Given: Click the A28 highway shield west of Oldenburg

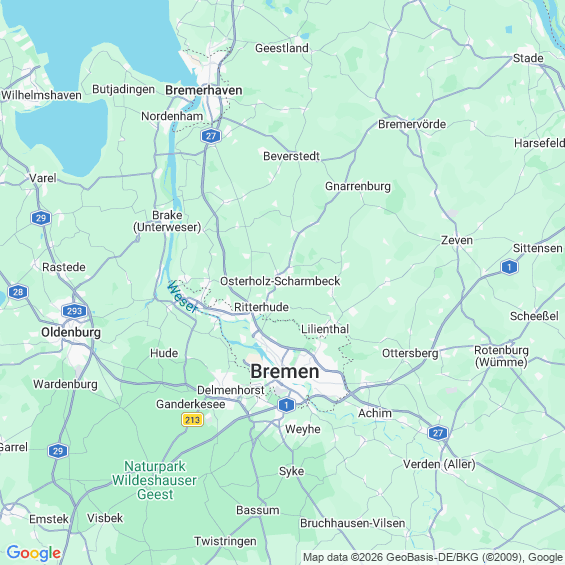Looking at the screenshot, I should pyautogui.click(x=18, y=292).
